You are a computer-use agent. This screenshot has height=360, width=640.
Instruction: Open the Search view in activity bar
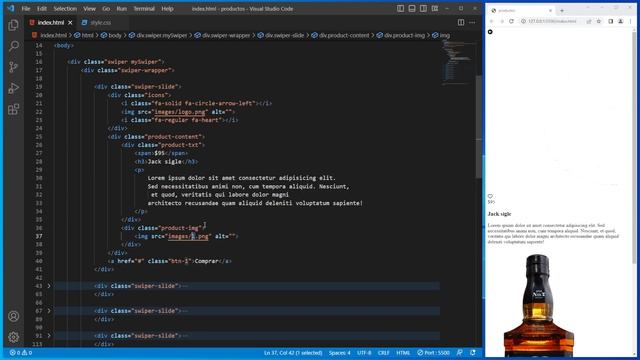13,46
